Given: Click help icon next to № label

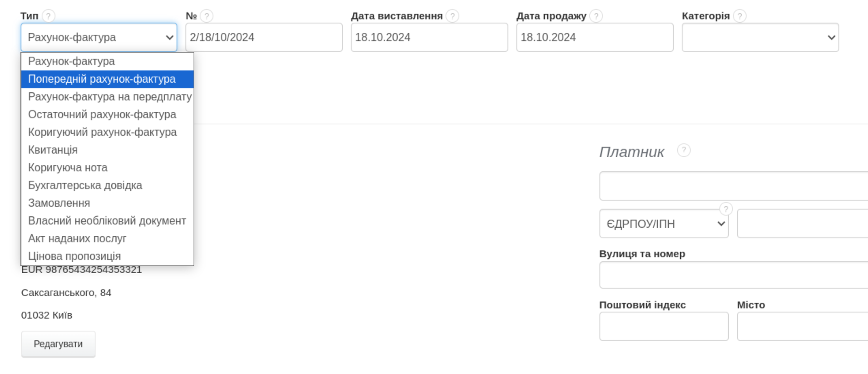Looking at the screenshot, I should [207, 16].
